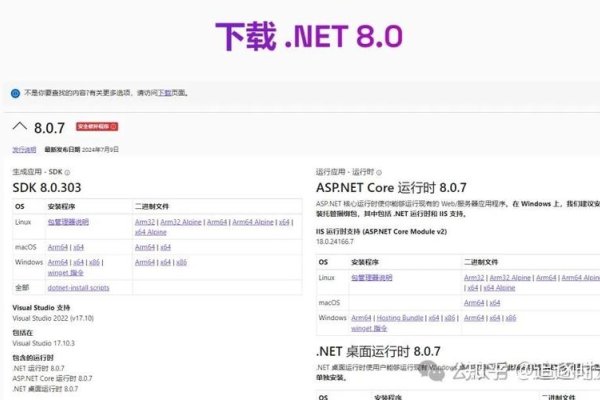Download ASP.NET Core Windows x64 installer
This screenshot has width=600, height=400.
point(434,318)
